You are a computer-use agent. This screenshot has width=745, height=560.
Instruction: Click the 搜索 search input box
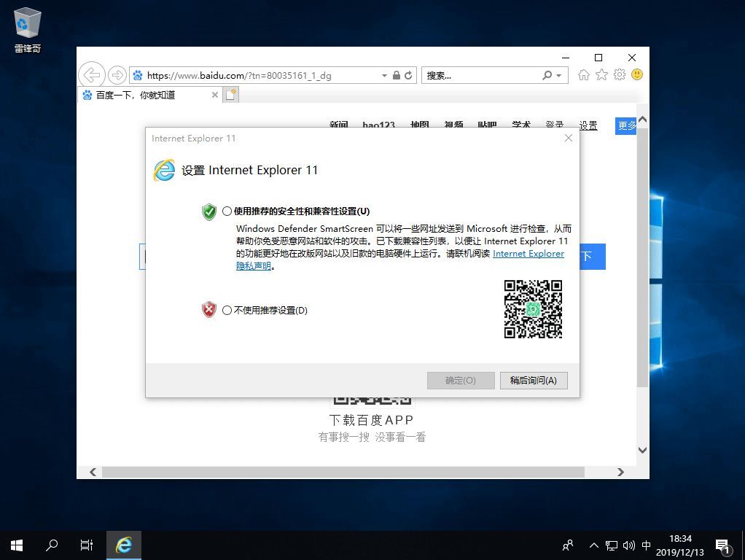[481, 75]
